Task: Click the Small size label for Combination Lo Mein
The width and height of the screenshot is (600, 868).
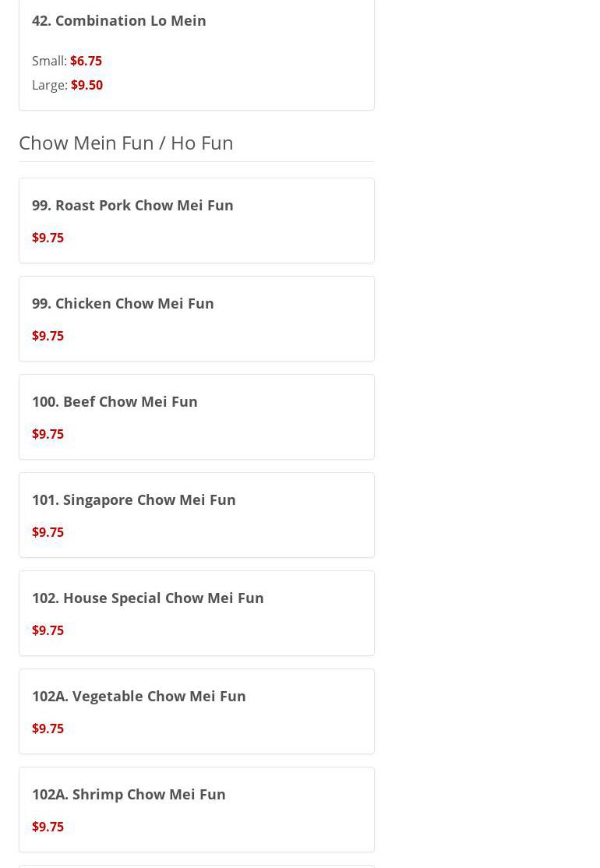Action: point(49,61)
